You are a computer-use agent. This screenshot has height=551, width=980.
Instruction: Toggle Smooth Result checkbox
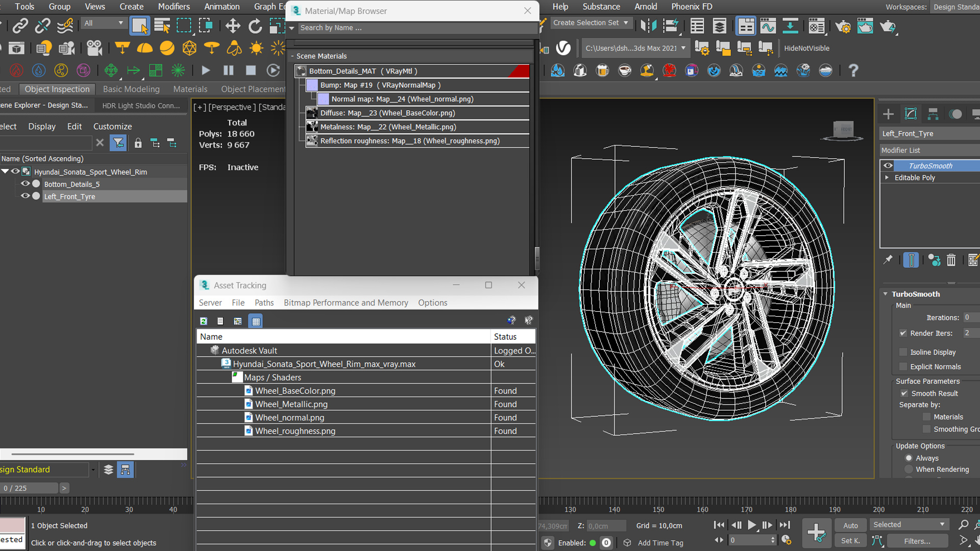(904, 393)
